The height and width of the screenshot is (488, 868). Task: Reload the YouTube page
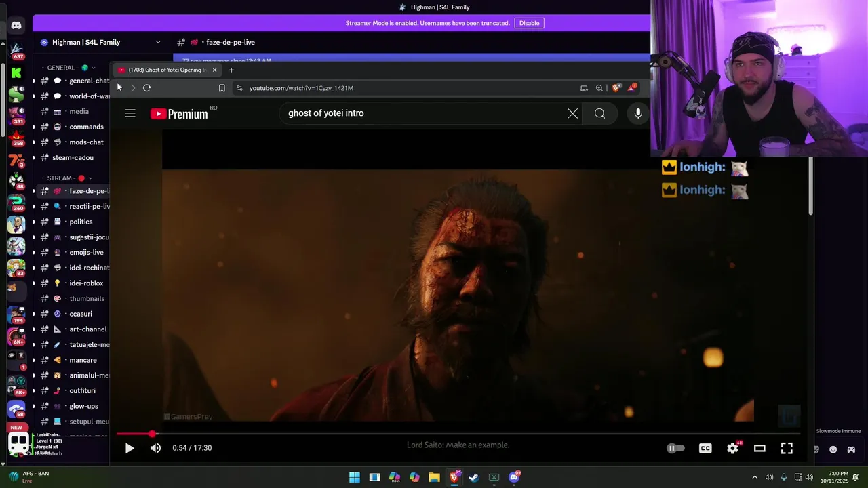tap(146, 87)
